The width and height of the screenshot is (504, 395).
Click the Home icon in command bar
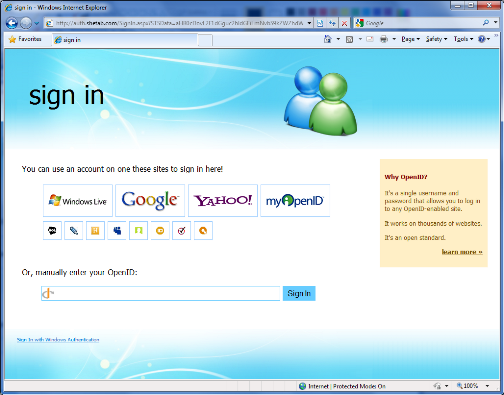328,39
